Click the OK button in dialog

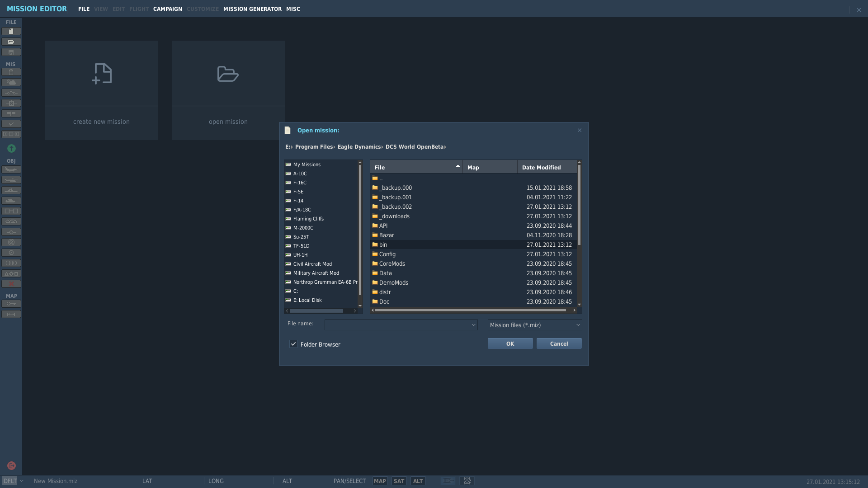click(510, 343)
